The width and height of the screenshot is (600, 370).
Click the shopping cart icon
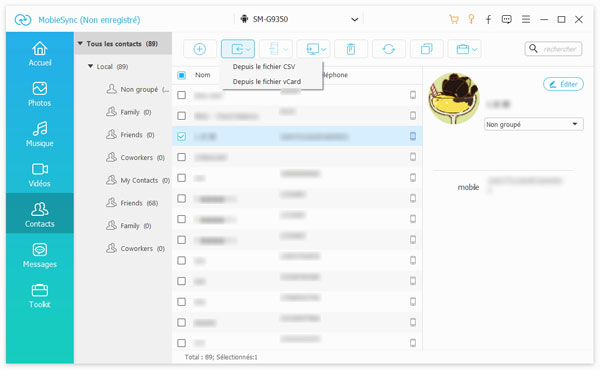454,19
